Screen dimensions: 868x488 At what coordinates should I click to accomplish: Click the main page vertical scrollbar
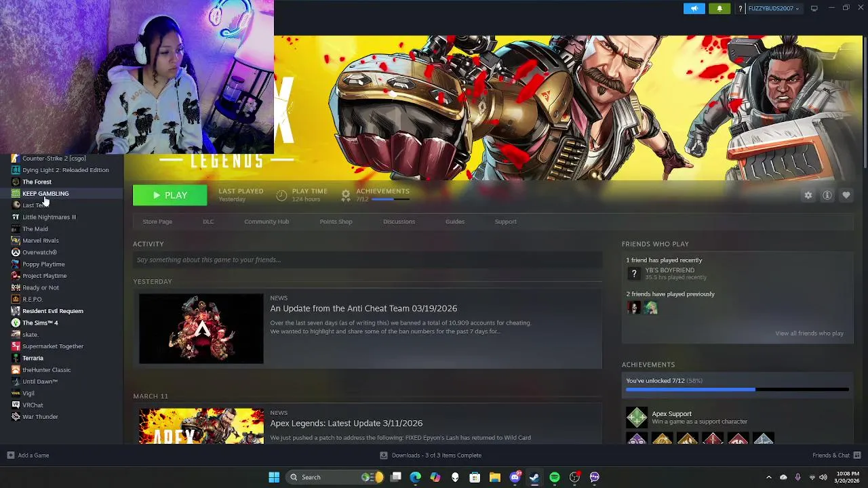pyautogui.click(x=865, y=102)
